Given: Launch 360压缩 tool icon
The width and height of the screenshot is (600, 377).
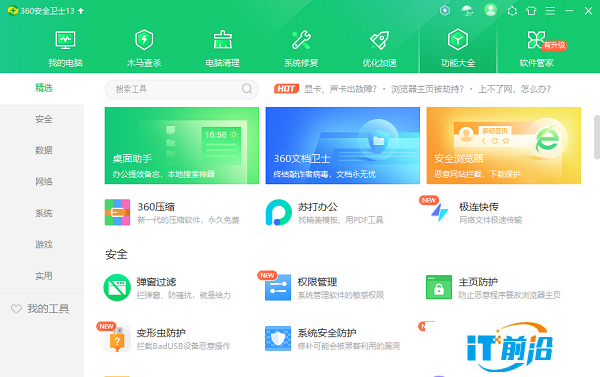Looking at the screenshot, I should pos(117,212).
